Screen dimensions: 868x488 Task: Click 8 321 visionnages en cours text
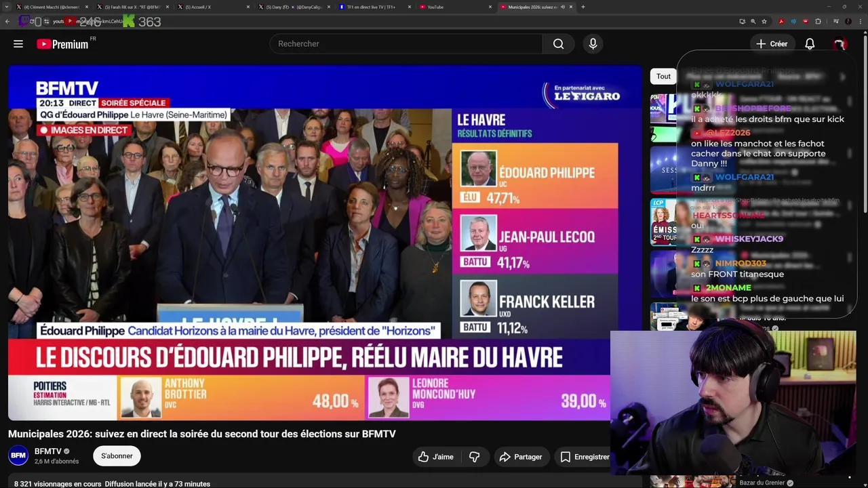click(x=57, y=484)
